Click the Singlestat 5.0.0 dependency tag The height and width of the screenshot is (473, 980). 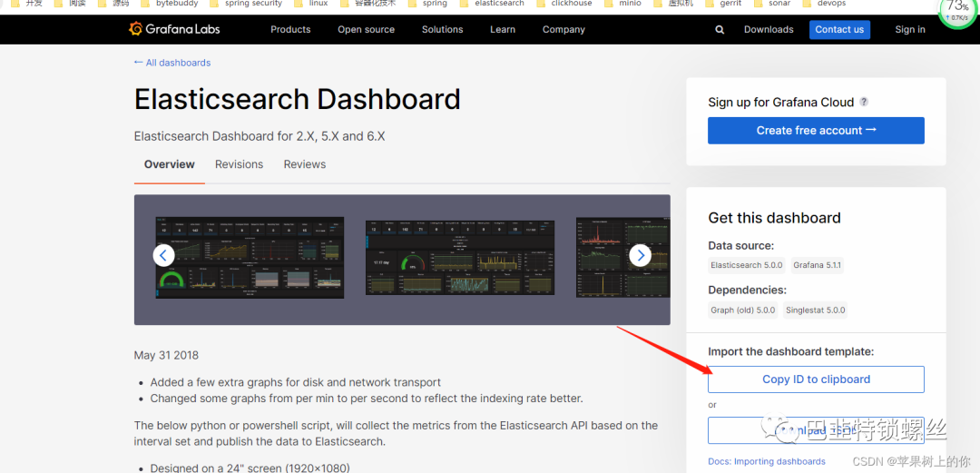[x=816, y=310]
